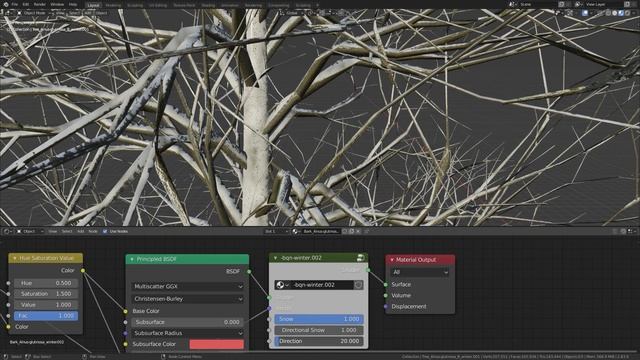Click the Surface input socket on Material Output
Viewport: 640px width, 360px height.
pos(386,284)
